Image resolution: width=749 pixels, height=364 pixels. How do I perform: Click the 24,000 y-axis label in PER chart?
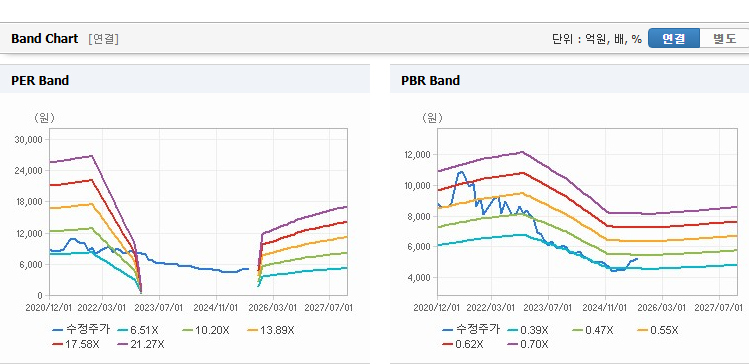coord(29,171)
